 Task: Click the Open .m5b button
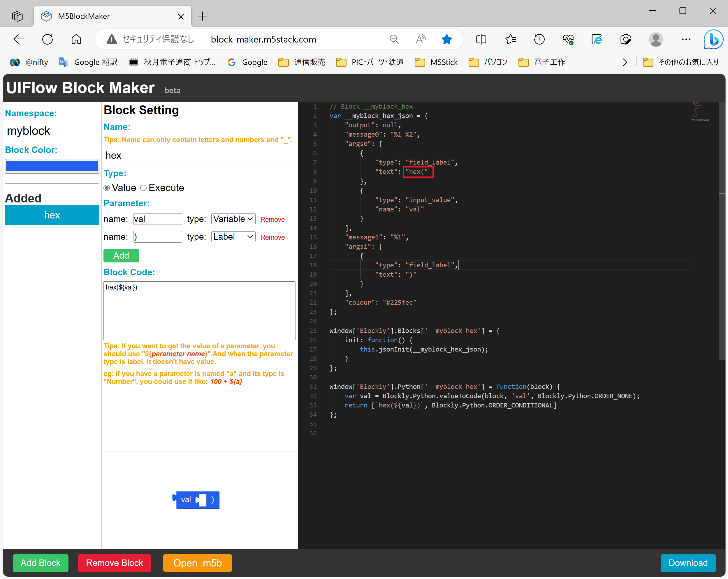[x=198, y=563]
